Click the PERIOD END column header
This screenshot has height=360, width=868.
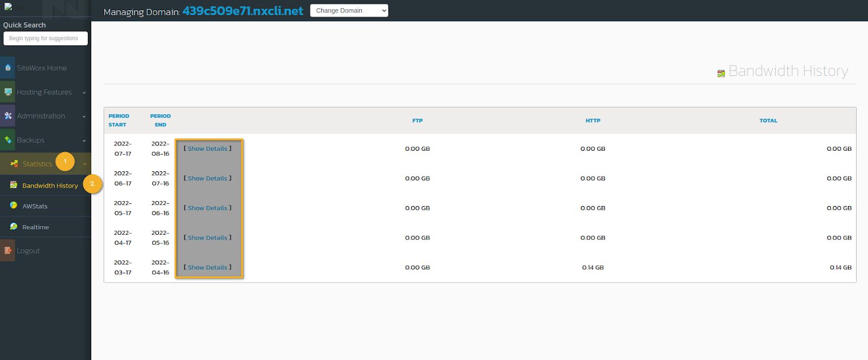pyautogui.click(x=161, y=120)
